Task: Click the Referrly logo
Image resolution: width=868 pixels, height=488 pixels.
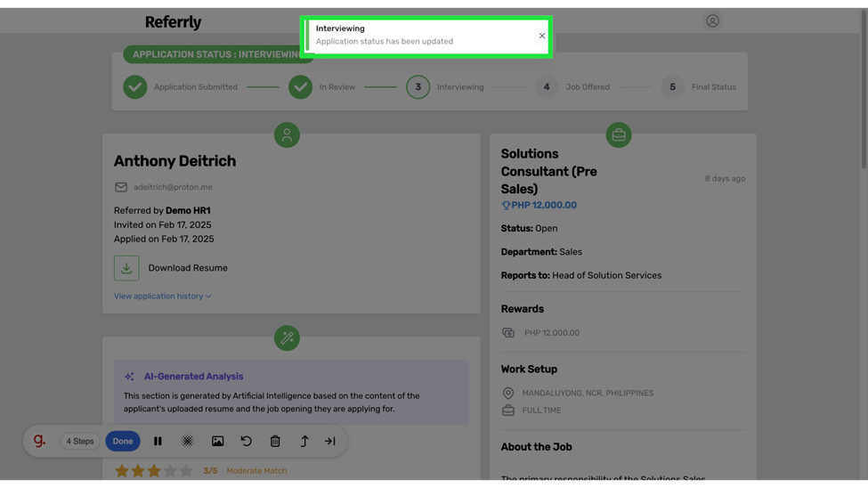Action: [173, 21]
